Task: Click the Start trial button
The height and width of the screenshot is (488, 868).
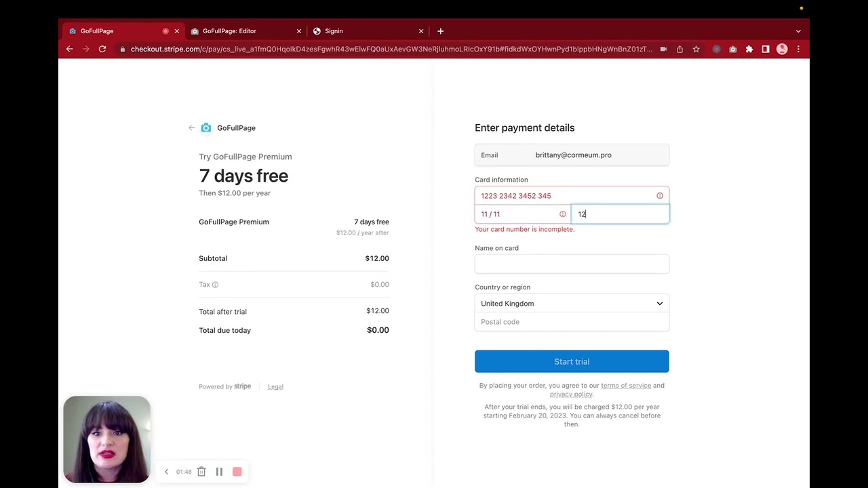Action: pos(572,361)
